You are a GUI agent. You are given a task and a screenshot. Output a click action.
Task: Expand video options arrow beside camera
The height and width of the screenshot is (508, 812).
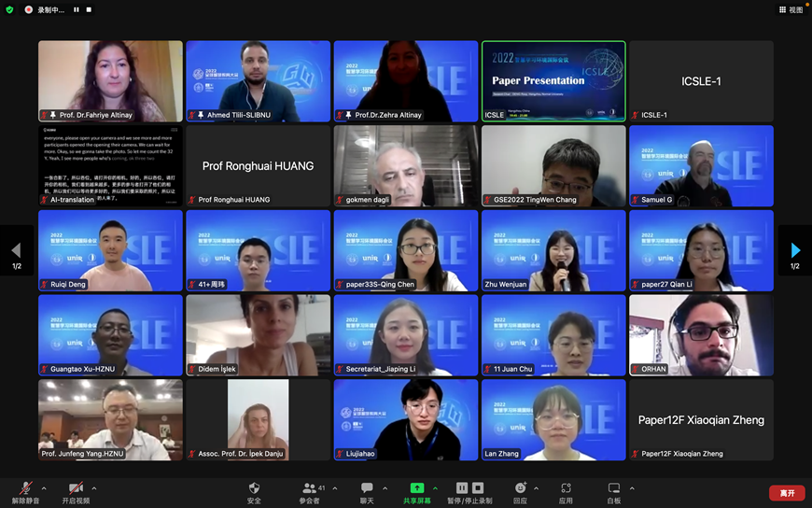[94, 487]
